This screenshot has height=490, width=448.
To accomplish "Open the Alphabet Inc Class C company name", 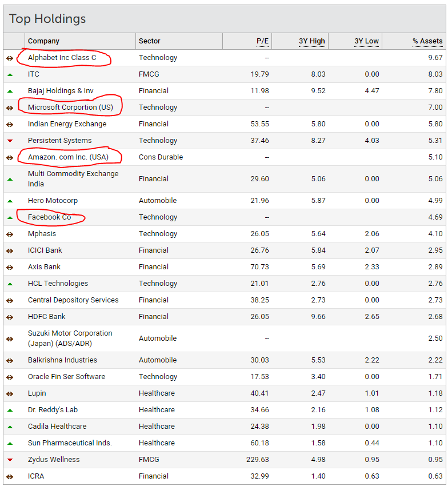I will click(x=62, y=58).
